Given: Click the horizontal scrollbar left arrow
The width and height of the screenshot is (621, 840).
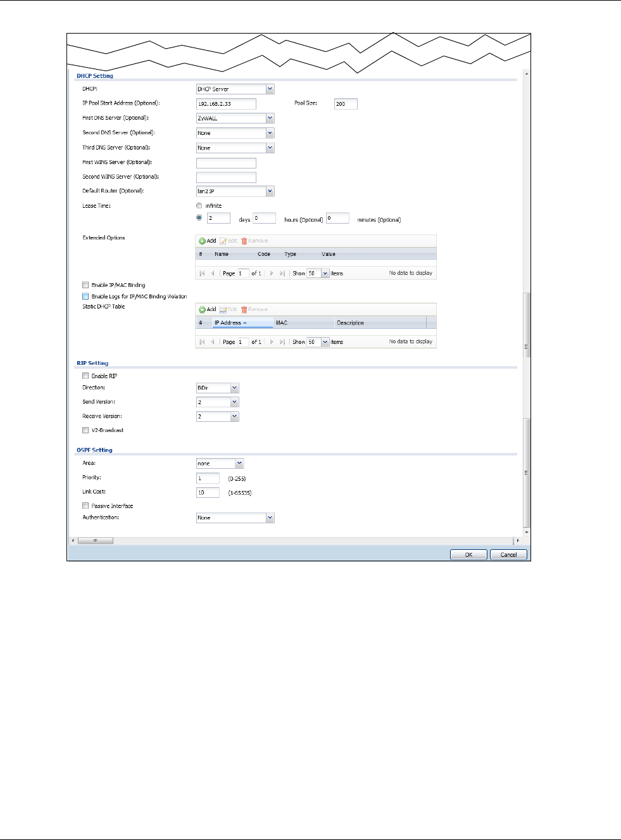Looking at the screenshot, I should pyautogui.click(x=72, y=540).
